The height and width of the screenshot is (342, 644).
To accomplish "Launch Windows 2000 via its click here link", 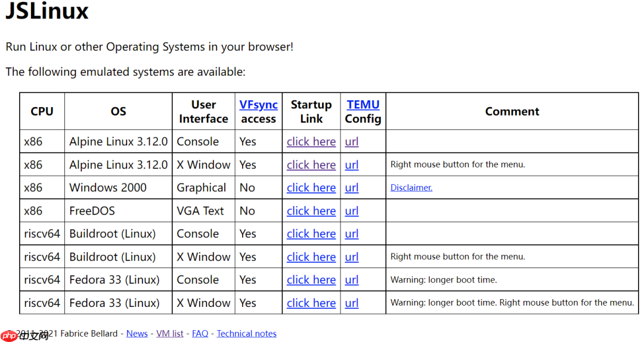I will click(311, 188).
